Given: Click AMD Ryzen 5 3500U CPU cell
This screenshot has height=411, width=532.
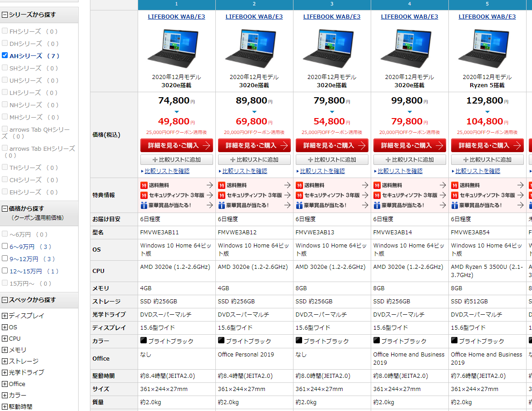Looking at the screenshot, I should pos(487,271).
